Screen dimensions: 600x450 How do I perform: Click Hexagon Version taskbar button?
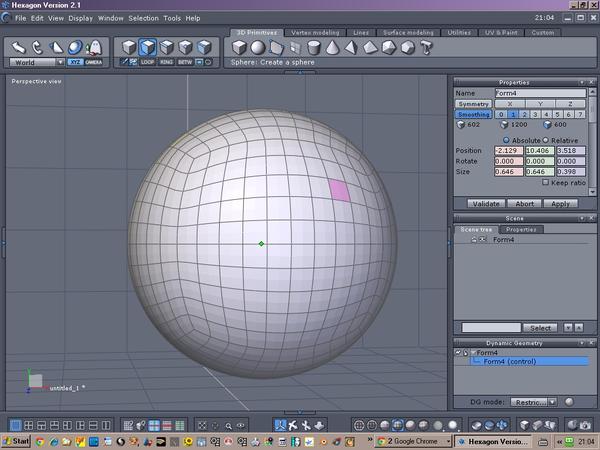click(x=494, y=441)
